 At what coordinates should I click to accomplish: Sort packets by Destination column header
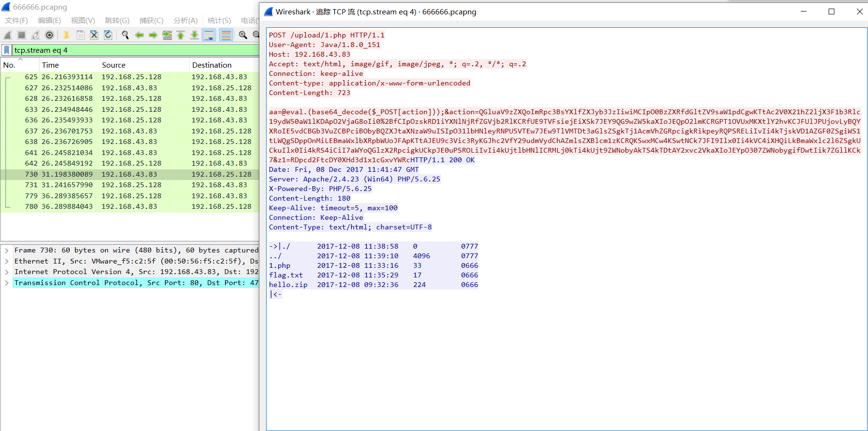(224, 65)
